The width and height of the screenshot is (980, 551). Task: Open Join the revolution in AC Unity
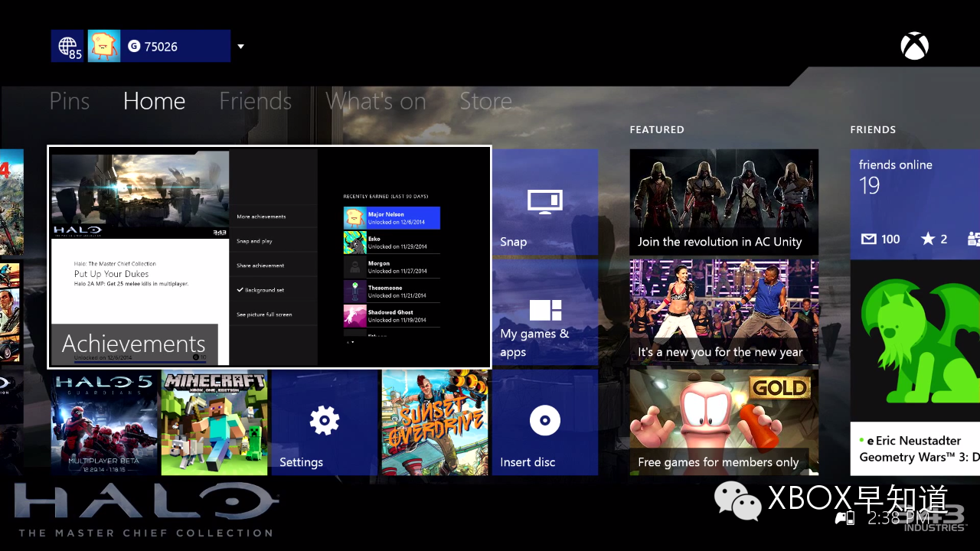tap(724, 202)
